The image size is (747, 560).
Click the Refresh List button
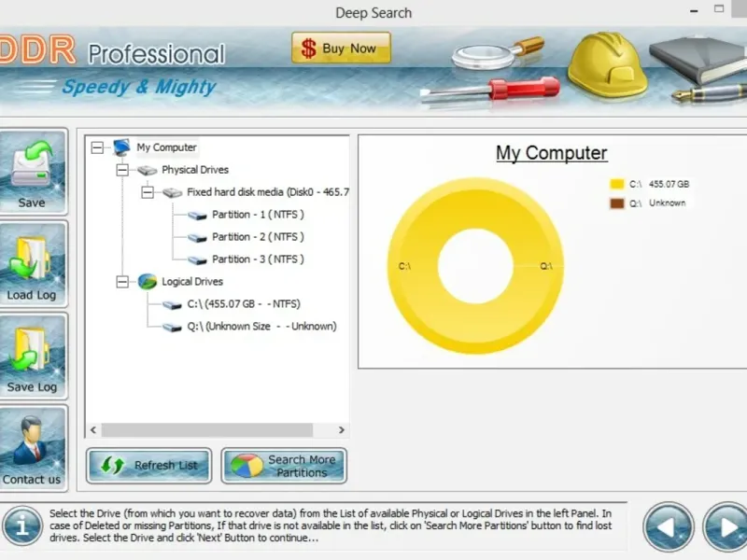[x=149, y=465]
